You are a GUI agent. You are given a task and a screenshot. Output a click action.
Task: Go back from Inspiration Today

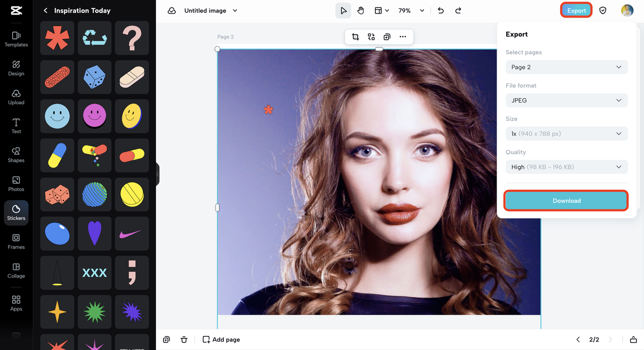[x=46, y=11]
